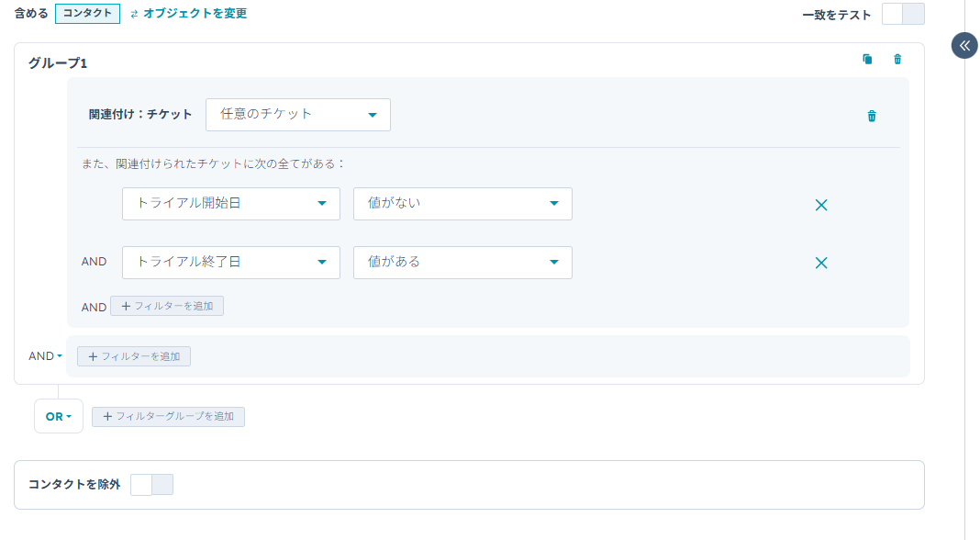Click the clone Group 1 icon
The image size is (980, 540).
[867, 60]
